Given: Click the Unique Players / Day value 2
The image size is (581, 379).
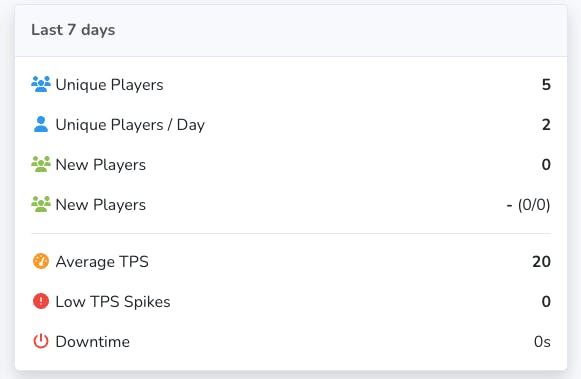Looking at the screenshot, I should [x=546, y=124].
